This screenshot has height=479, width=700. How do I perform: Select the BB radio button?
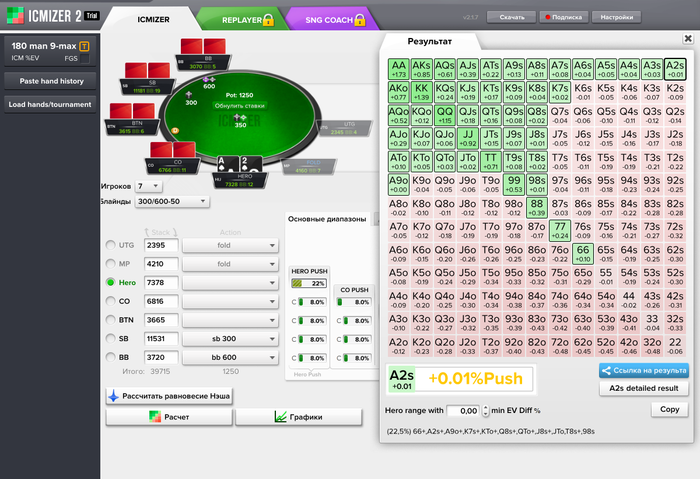click(x=110, y=357)
